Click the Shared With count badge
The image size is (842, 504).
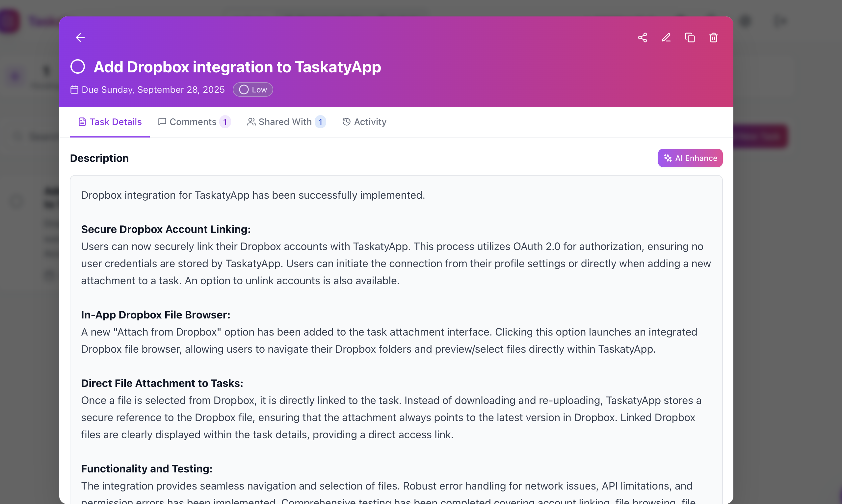320,122
